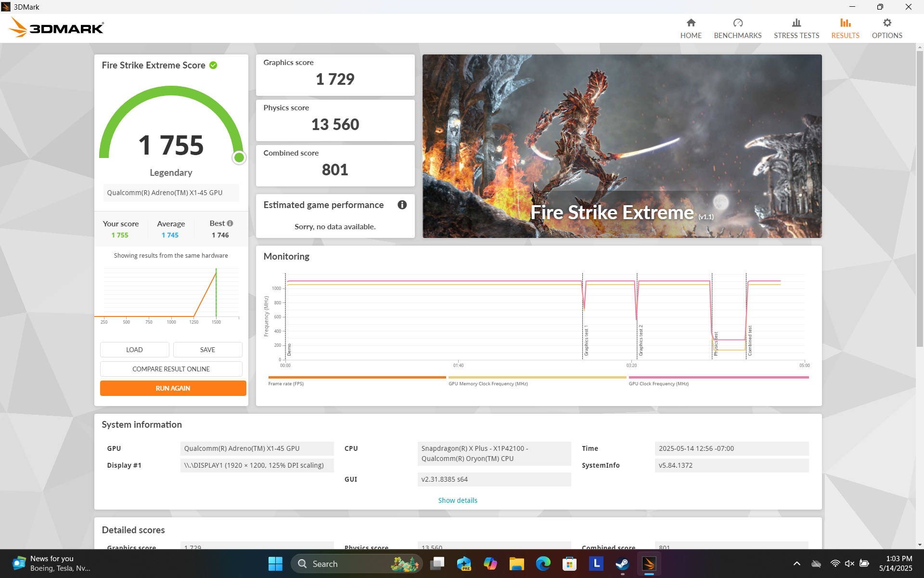The width and height of the screenshot is (924, 578).
Task: Click the info icon beside Estimated game performance
Action: coord(402,205)
